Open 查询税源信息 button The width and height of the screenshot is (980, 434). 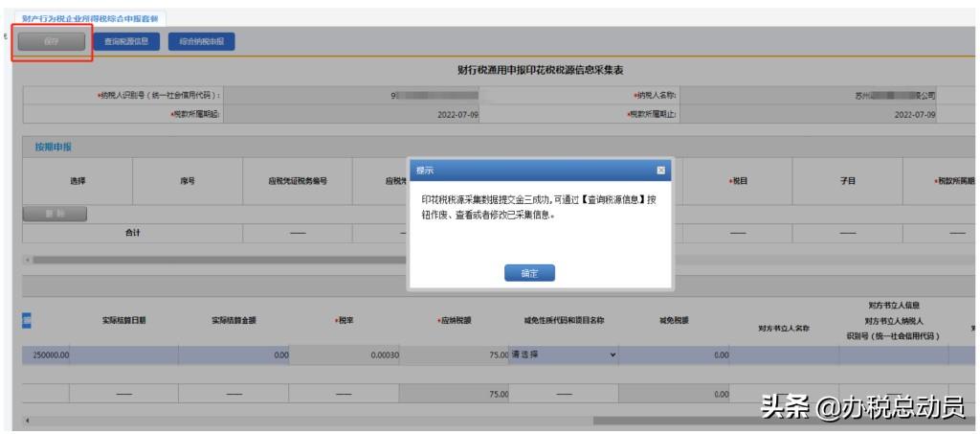126,42
